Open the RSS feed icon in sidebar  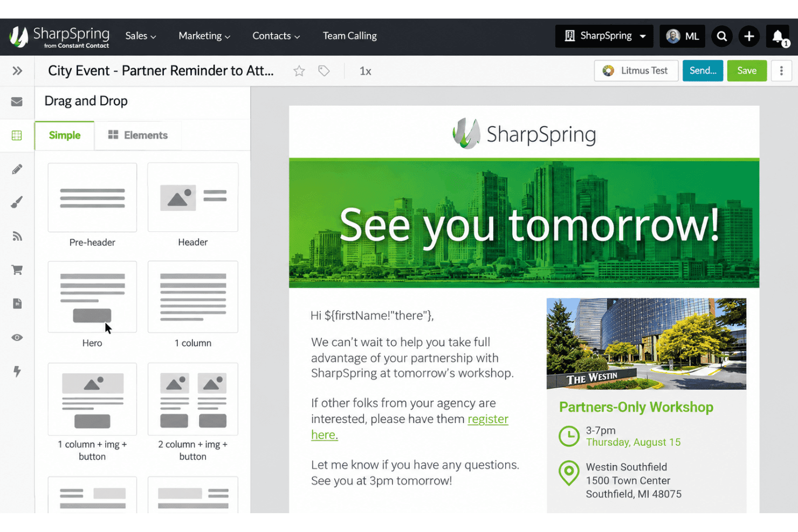(17, 236)
